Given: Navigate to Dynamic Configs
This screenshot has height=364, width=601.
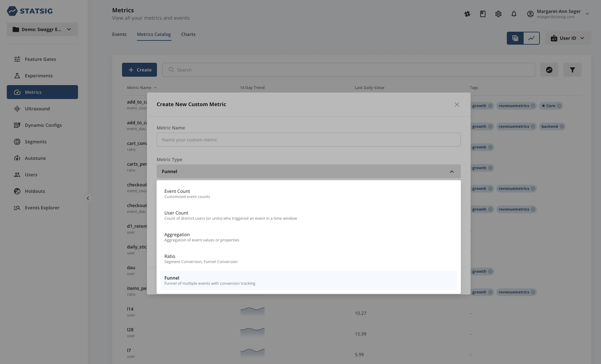Looking at the screenshot, I should pos(43,125).
